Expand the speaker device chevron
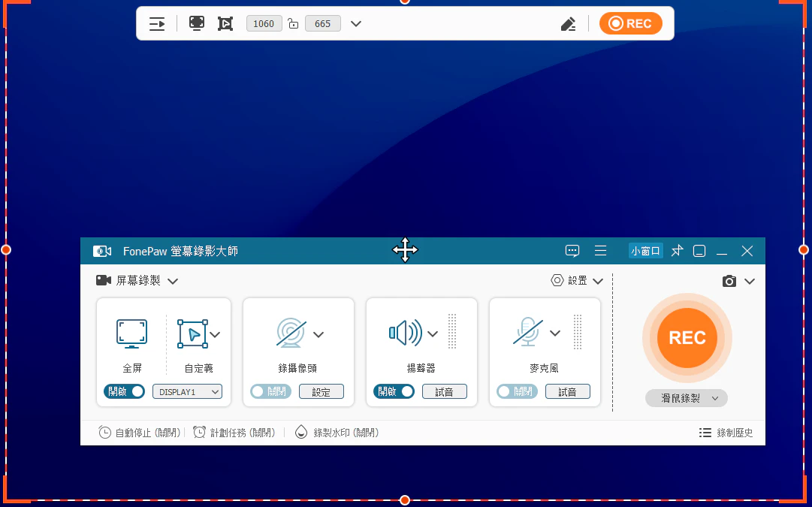Screen dimensions: 812x507 [x=433, y=333]
